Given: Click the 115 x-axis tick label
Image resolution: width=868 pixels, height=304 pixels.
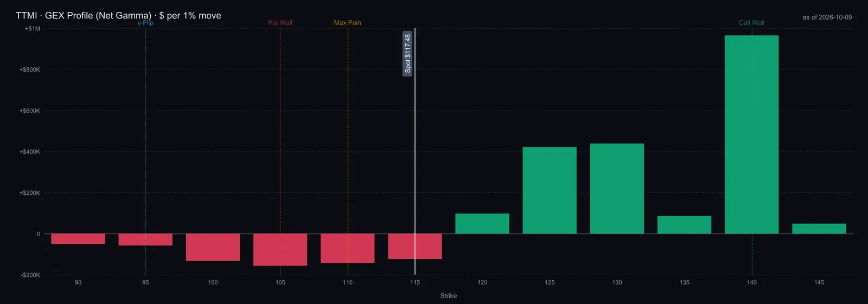Looking at the screenshot, I should [x=415, y=282].
